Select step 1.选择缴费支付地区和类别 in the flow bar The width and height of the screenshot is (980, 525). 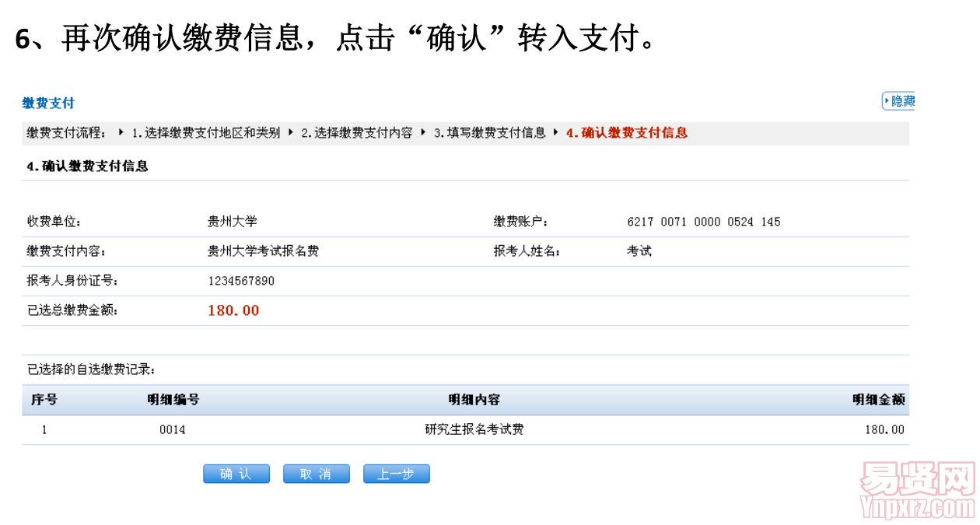205,132
